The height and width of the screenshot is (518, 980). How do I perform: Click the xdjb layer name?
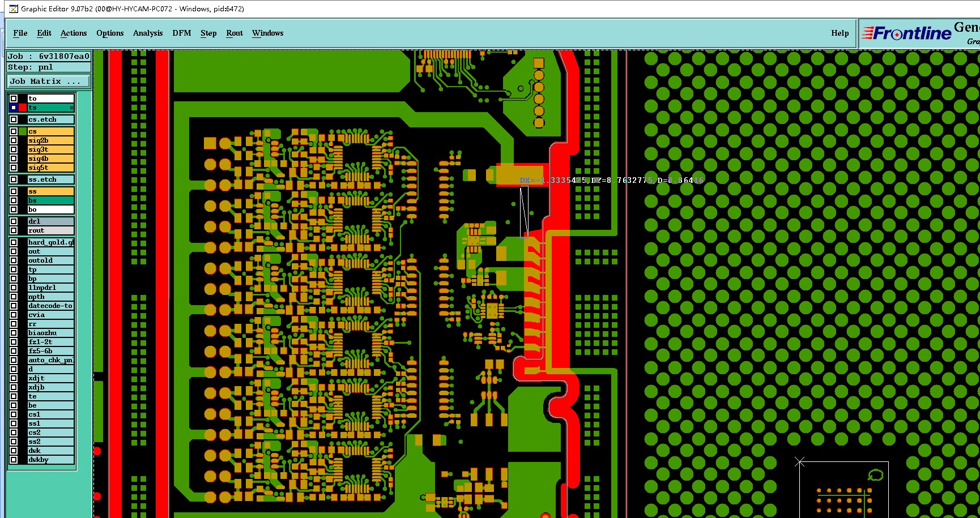(x=51, y=387)
